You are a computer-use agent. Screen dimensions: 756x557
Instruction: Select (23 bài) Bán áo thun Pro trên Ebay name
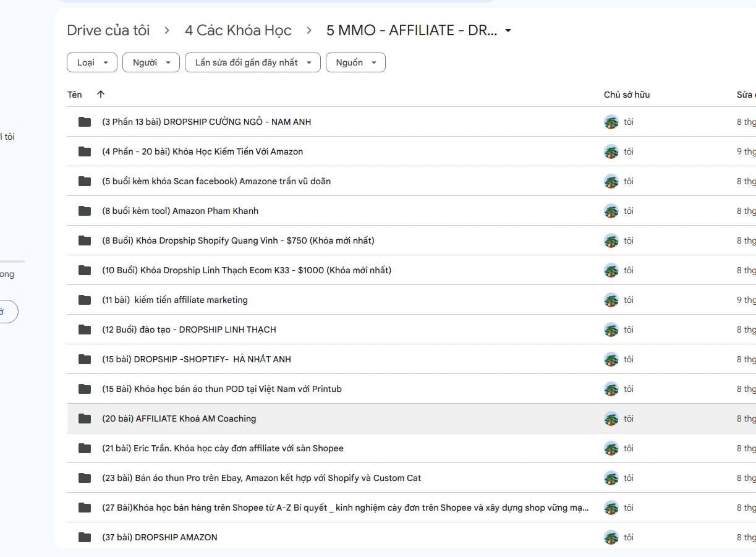coord(261,478)
